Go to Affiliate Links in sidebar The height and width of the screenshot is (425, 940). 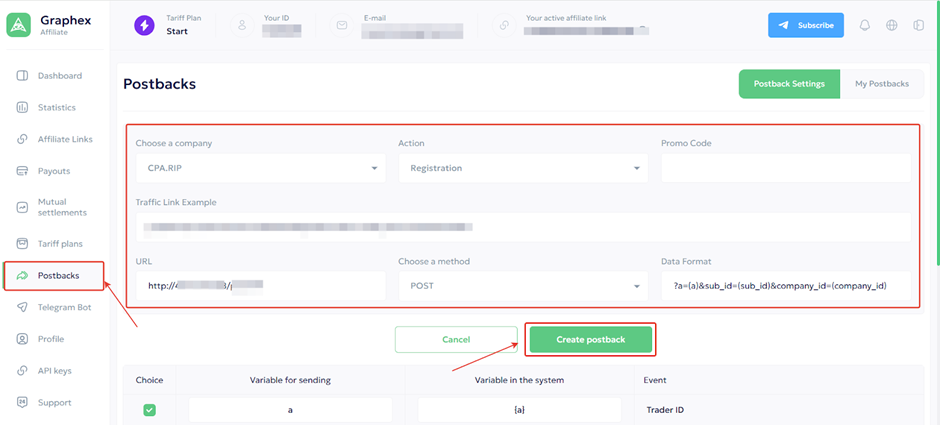coord(64,139)
